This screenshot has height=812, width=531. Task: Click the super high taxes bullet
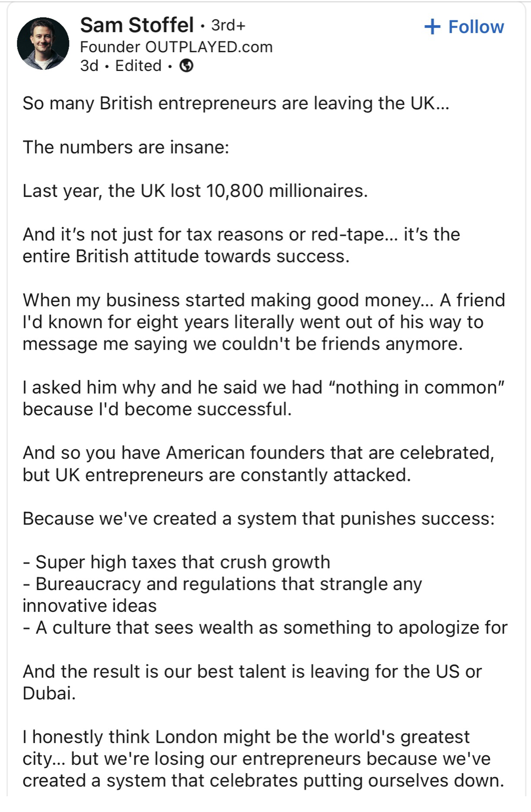click(x=177, y=562)
